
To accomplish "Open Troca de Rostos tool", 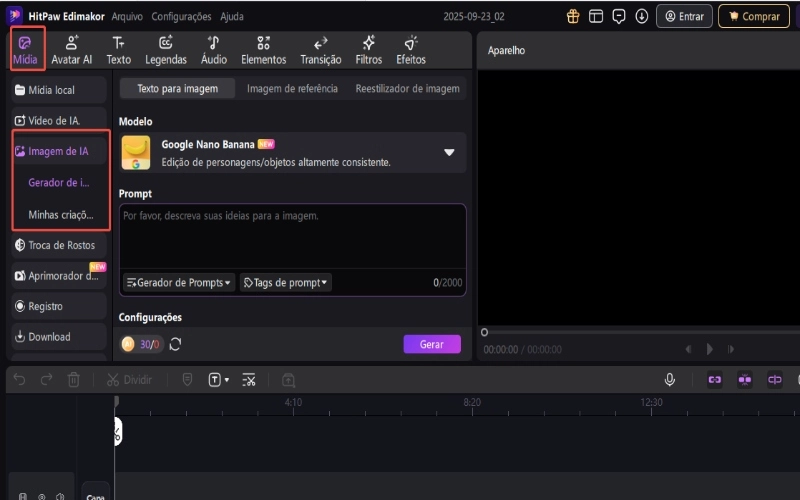I will pyautogui.click(x=59, y=245).
